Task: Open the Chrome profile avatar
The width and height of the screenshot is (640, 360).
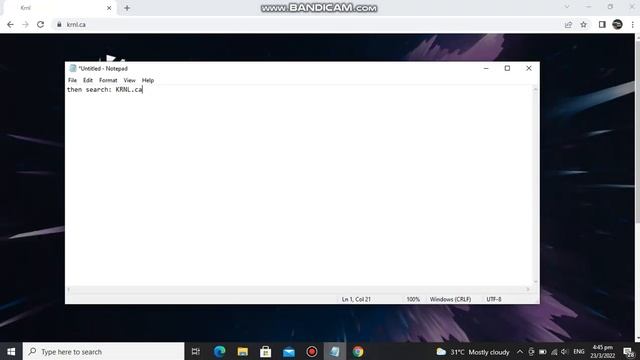Action: 618,24
